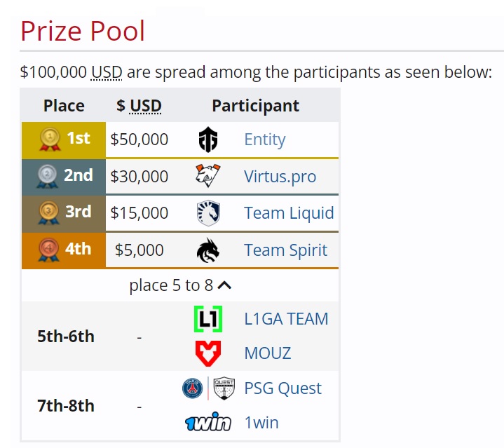Click the Team Spirit dragon logo
Screen dimensions: 504x448
208,250
